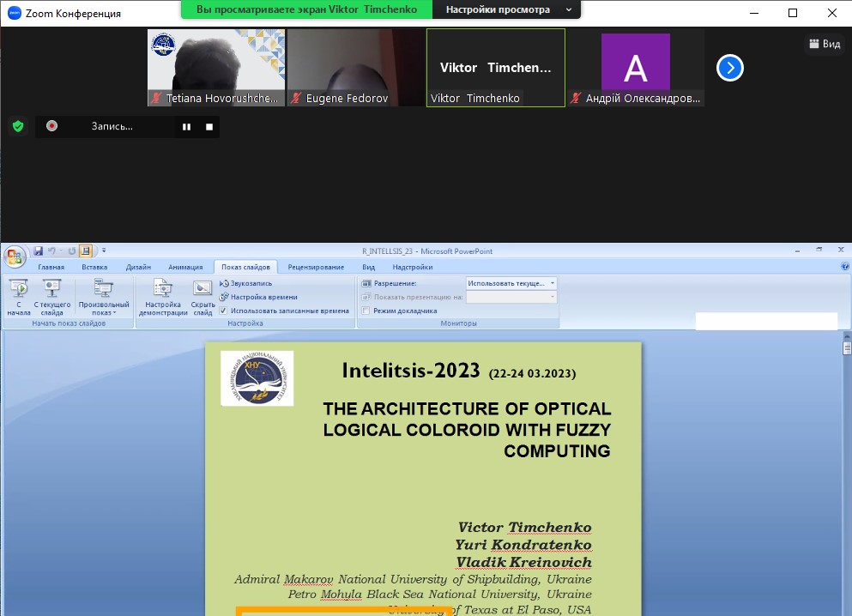Enable Режим докладчика checkbox
The height and width of the screenshot is (616, 852).
click(367, 311)
